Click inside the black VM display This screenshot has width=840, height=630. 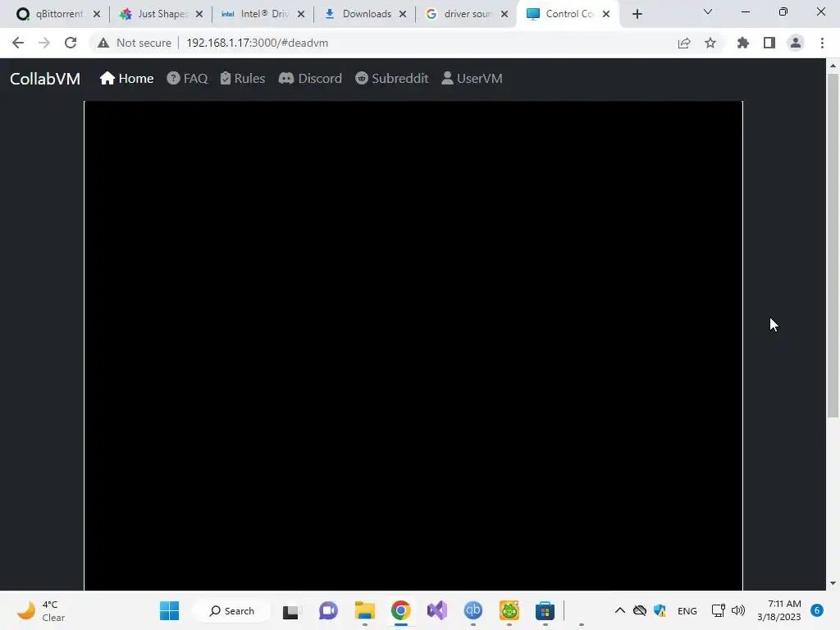413,345
